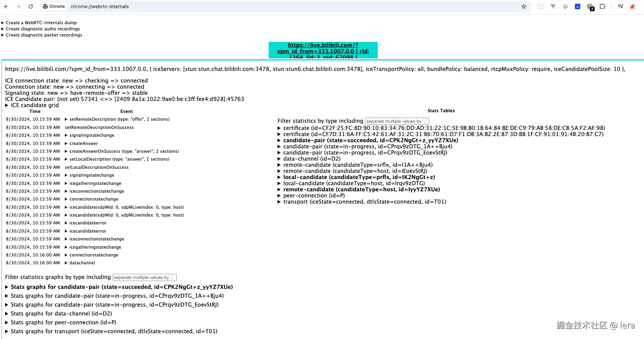Click the blue square extension icon
644x339 pixels.
point(578,6)
